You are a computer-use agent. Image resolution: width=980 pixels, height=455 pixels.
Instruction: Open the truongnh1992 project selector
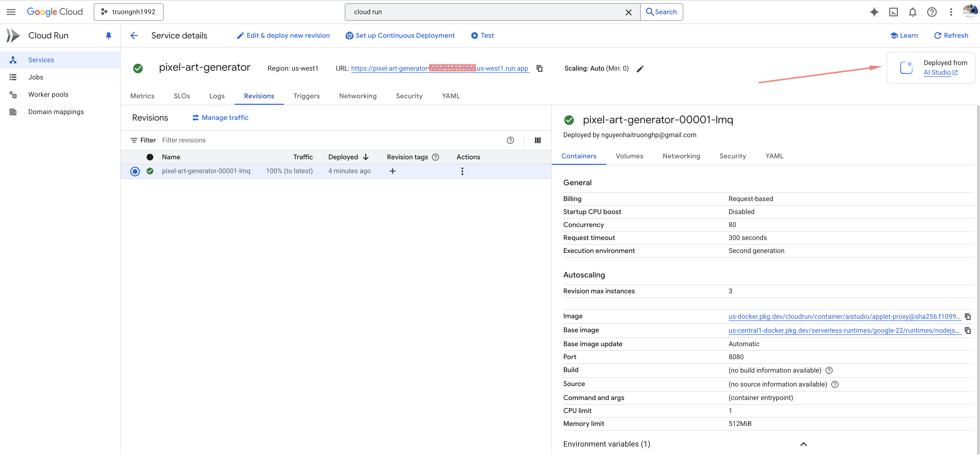point(129,12)
